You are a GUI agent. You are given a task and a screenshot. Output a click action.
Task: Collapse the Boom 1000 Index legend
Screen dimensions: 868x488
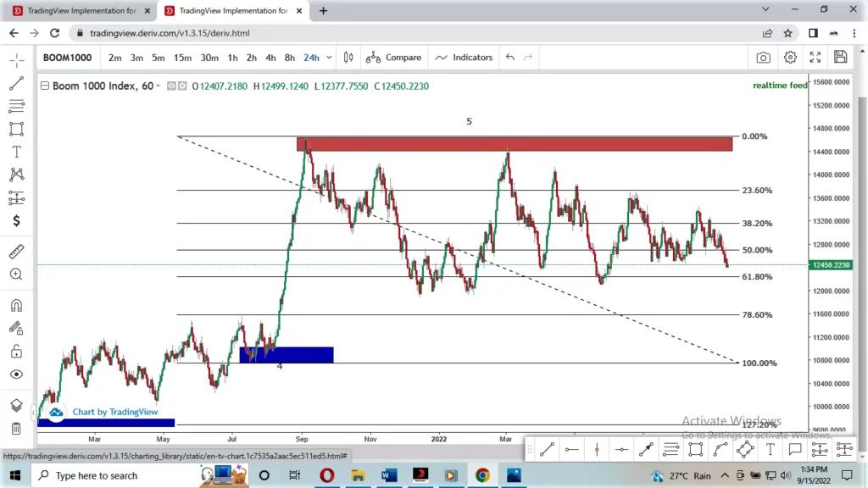45,86
